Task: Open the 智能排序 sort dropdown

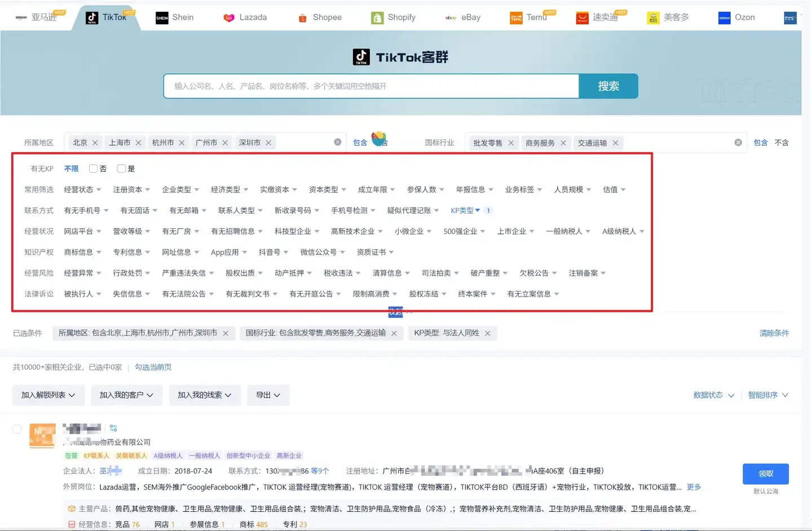Action: pos(768,395)
